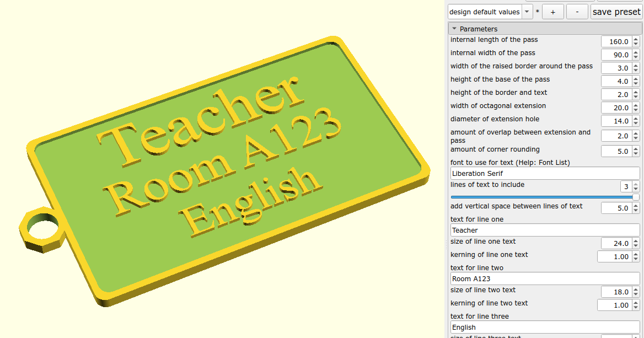The image size is (644, 338).
Task: Click the 'Room A123' line two text field
Action: (x=545, y=278)
